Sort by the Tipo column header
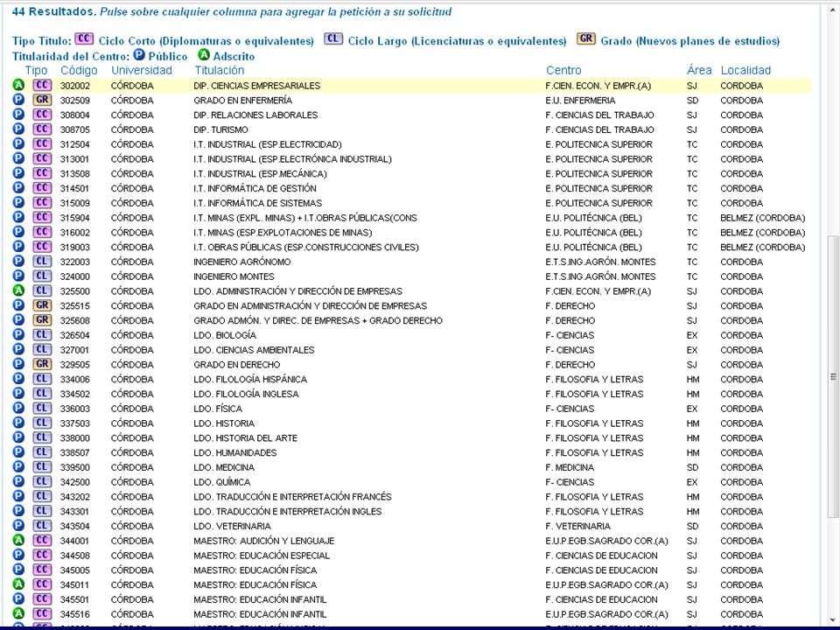 click(36, 70)
